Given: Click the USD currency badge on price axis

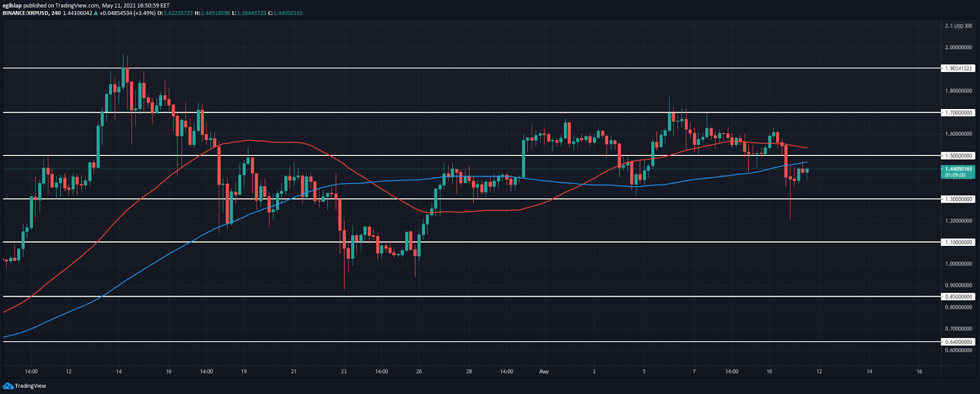Looking at the screenshot, I should [959, 26].
